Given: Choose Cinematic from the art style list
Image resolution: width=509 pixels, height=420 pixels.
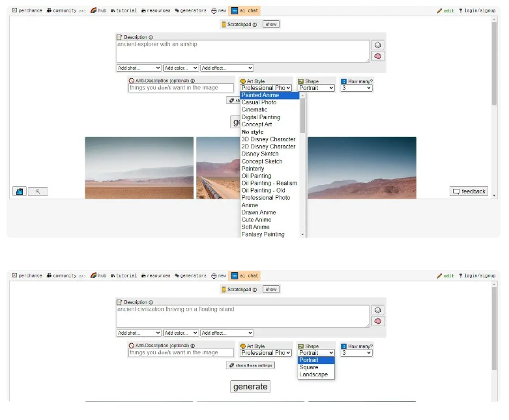Looking at the screenshot, I should 270,109.
